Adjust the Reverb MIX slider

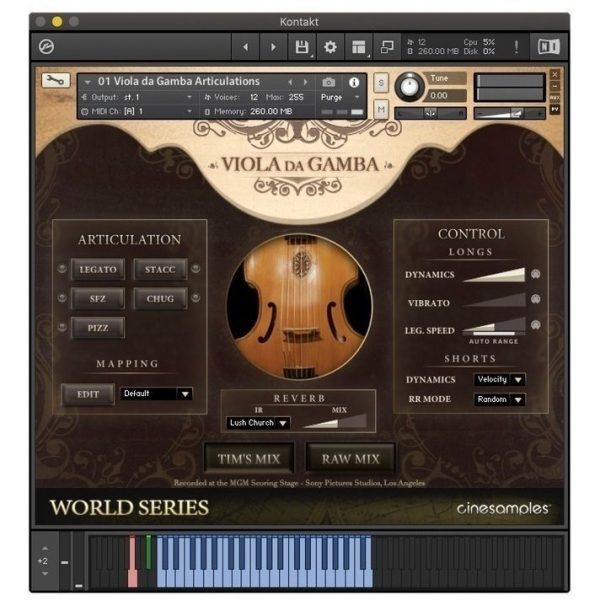coord(334,421)
